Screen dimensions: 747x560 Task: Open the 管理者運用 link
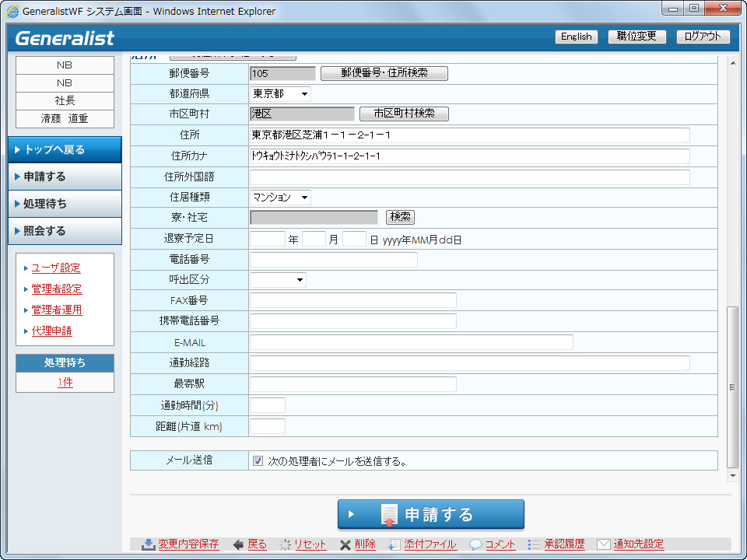click(x=57, y=310)
